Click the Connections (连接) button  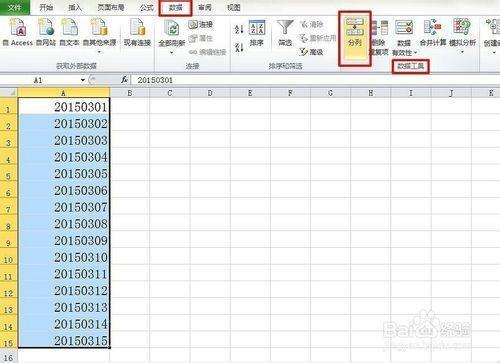point(201,24)
